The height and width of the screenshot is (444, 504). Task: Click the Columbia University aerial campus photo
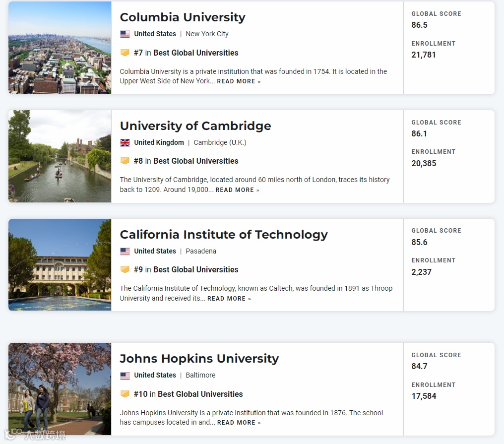pos(60,48)
